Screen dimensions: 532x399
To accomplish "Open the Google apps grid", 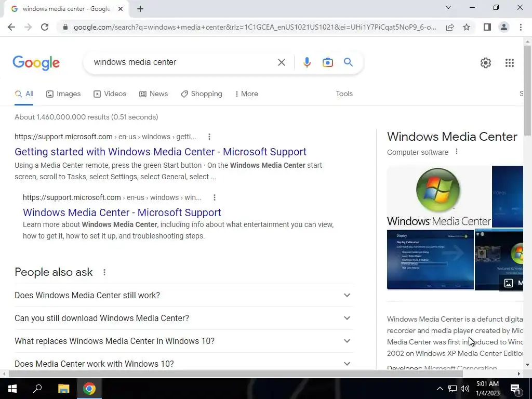I will pyautogui.click(x=510, y=63).
